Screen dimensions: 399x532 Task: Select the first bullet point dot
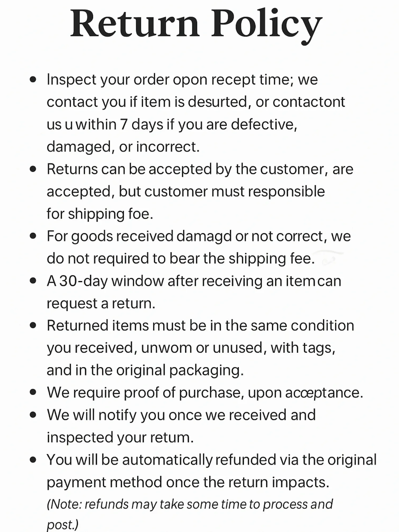pyautogui.click(x=33, y=80)
